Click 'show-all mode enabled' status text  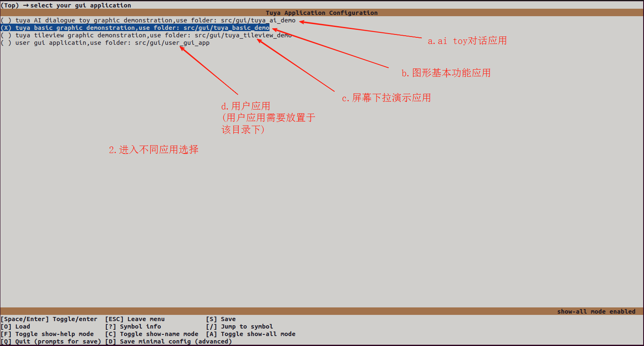[596, 312]
